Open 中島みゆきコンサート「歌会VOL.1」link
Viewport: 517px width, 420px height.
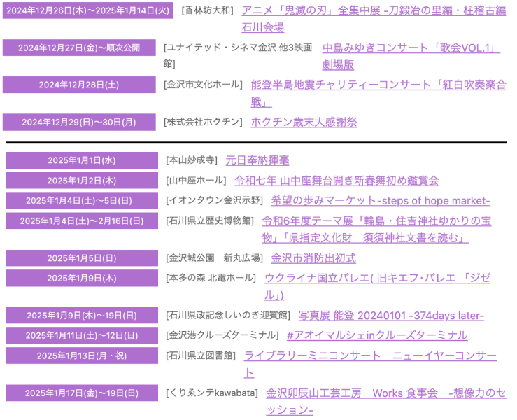(x=411, y=48)
